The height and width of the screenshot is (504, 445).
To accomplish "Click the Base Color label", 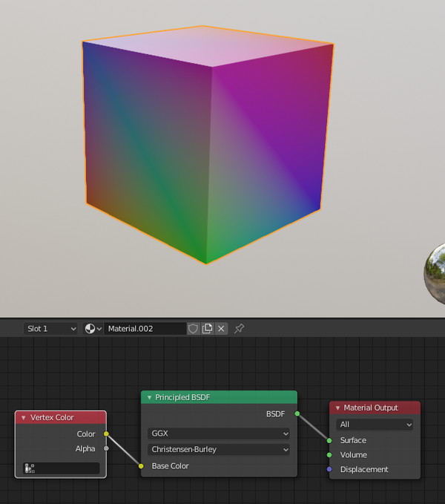I will tap(170, 466).
